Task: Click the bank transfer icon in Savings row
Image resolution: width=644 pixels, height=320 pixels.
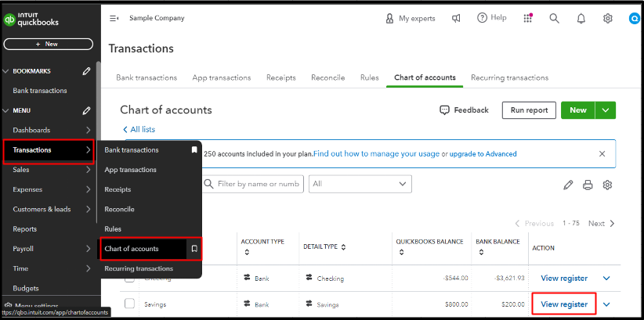Action: 248,304
